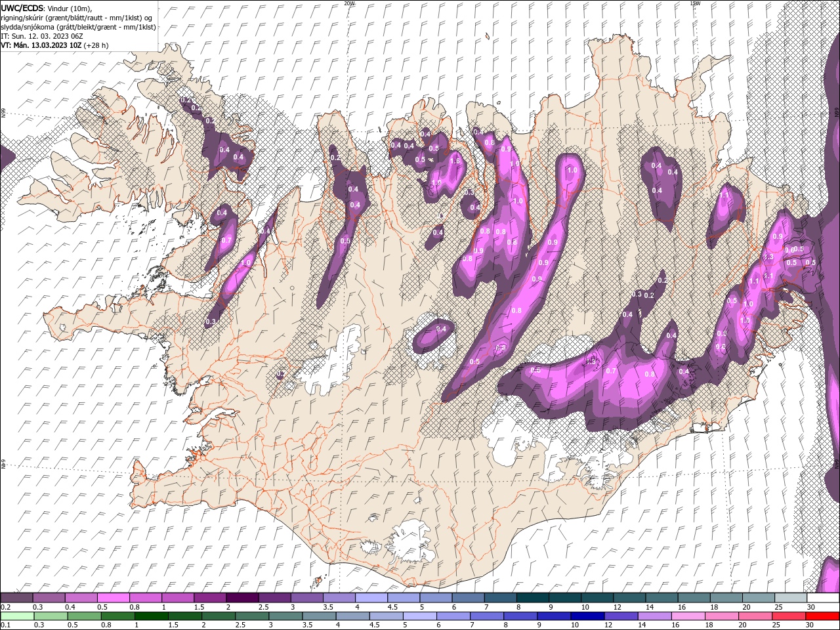
Task: Click the 'IT: Sun. 12. 03. 2023 06Z' line
Action: click(43, 36)
